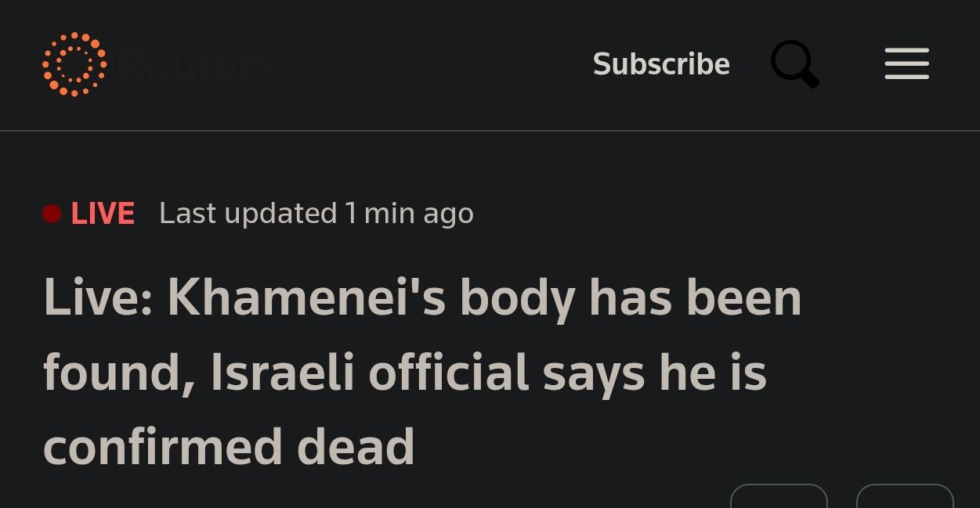Click the "1 min ago" timestamp
Image resolution: width=980 pixels, height=508 pixels.
tap(409, 214)
